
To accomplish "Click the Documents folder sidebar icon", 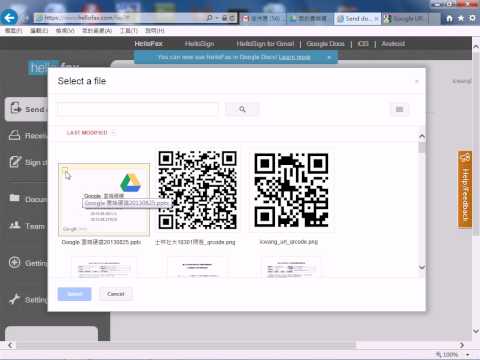I will tap(14, 198).
